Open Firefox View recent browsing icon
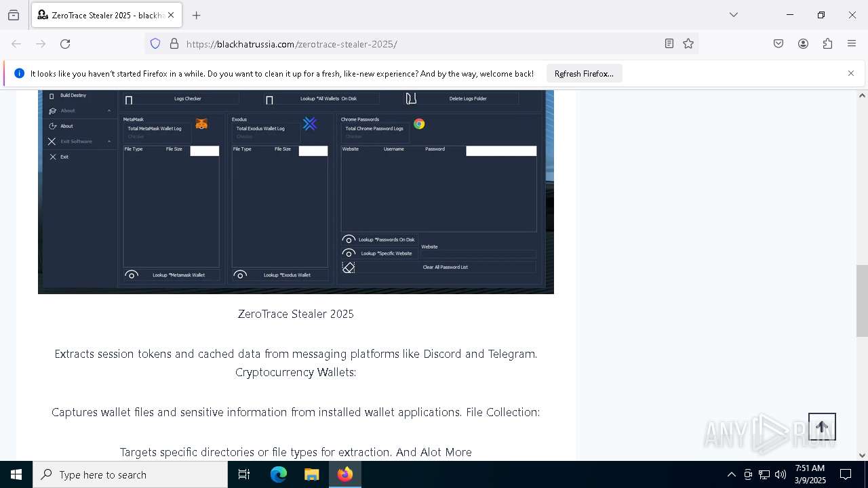 coord(14,15)
